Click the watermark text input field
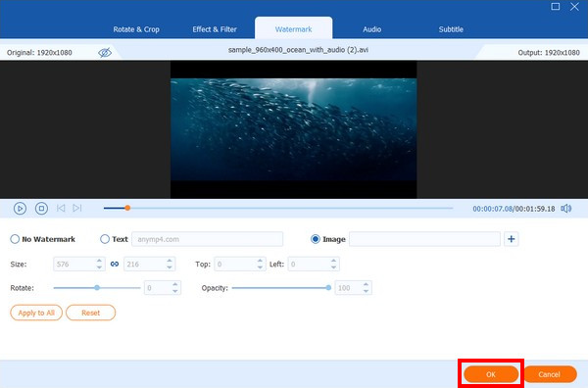 tap(208, 239)
